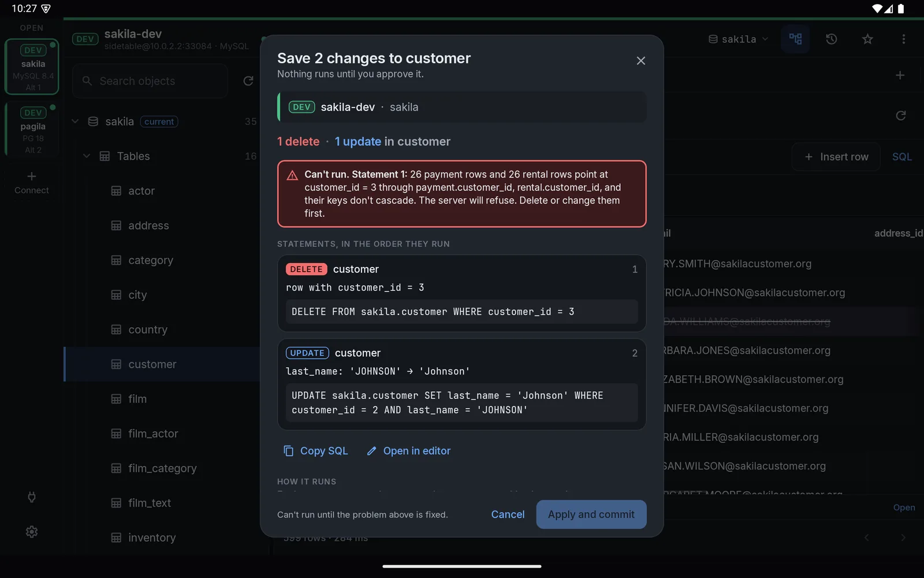Select the city table icon
Image resolution: width=924 pixels, height=578 pixels.
tap(116, 295)
